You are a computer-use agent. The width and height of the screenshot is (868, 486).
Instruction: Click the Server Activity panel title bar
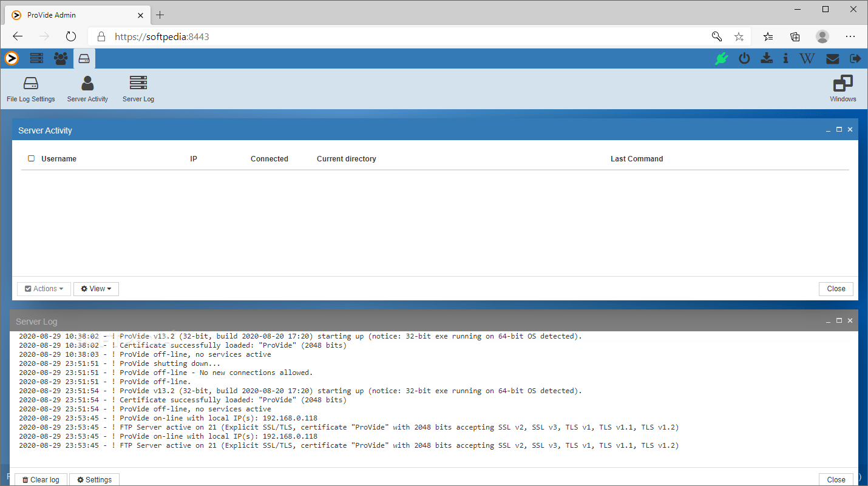(x=435, y=130)
